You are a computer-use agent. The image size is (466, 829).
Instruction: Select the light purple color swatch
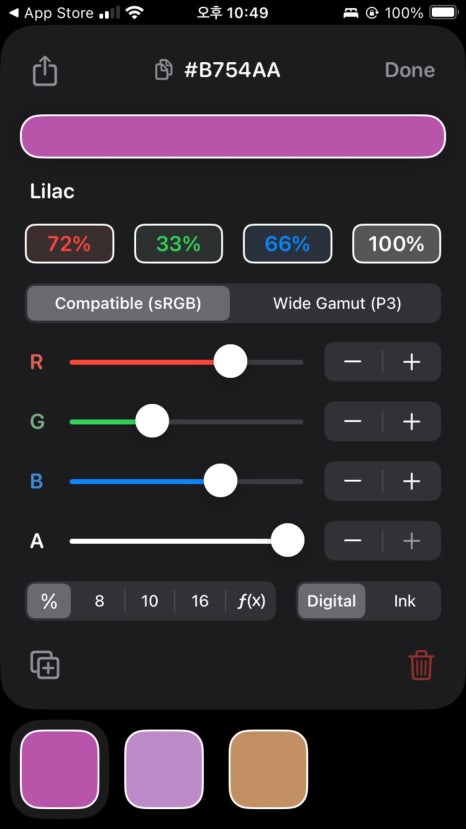(x=164, y=769)
